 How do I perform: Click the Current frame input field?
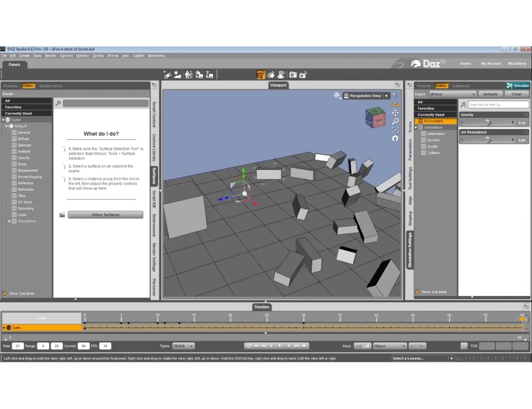point(83,346)
